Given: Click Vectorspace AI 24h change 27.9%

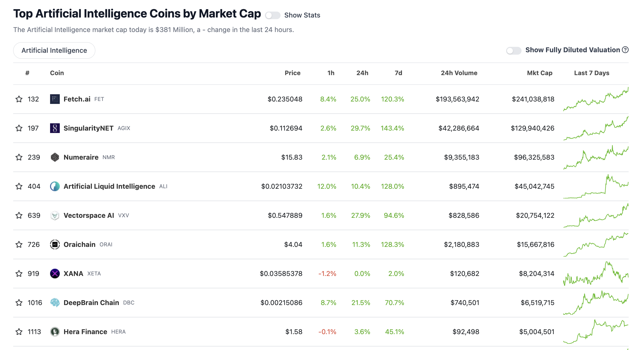Looking at the screenshot, I should tap(361, 215).
